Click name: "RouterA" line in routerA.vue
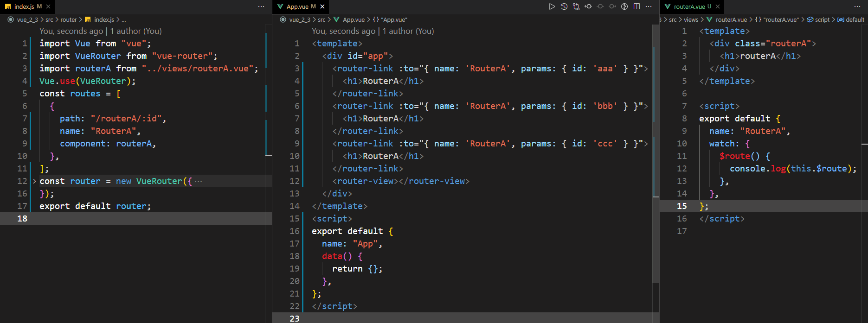This screenshot has width=868, height=323. click(750, 131)
